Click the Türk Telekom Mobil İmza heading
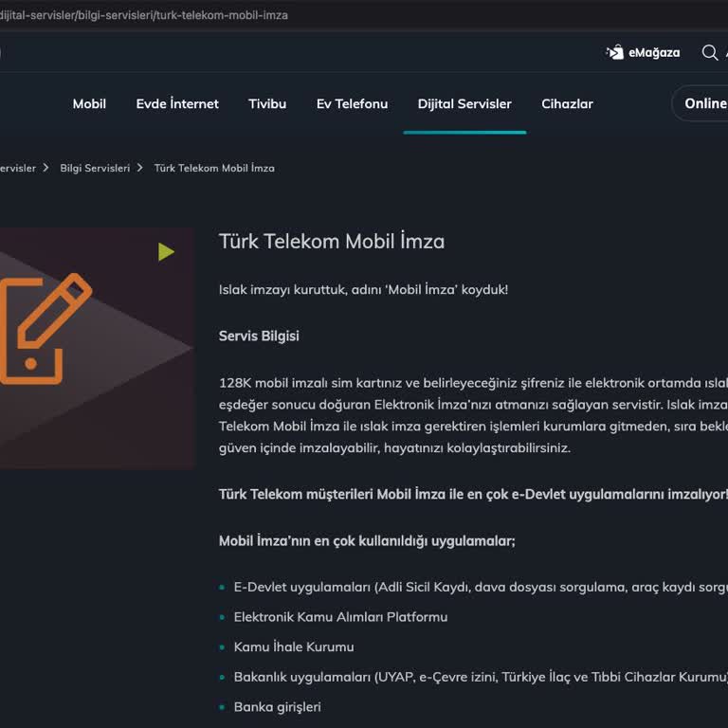 [x=332, y=242]
